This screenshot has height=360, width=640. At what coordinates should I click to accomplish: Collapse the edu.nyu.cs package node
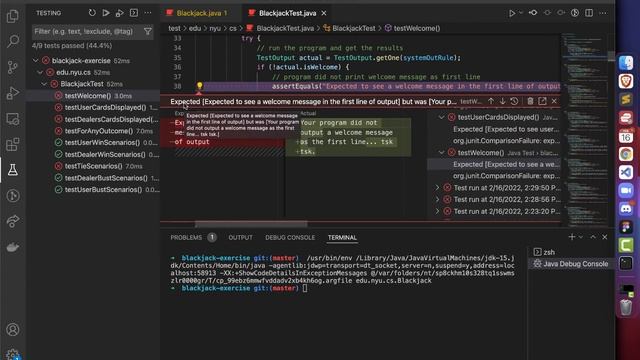click(40, 72)
